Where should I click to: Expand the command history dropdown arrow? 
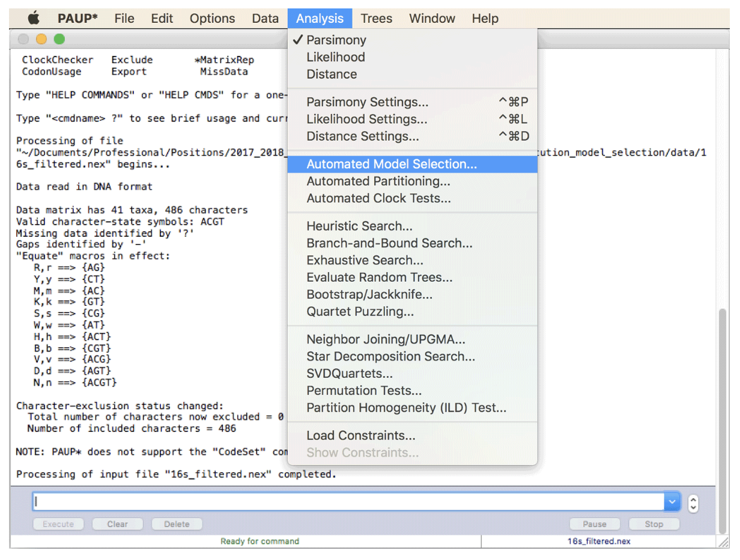pyautogui.click(x=672, y=501)
